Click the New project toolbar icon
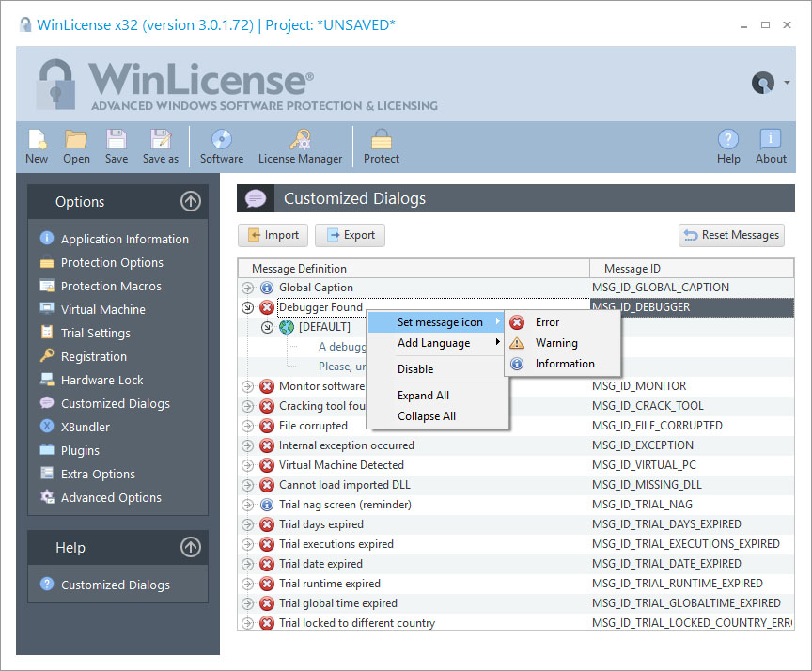Image resolution: width=812 pixels, height=671 pixels. coord(37,147)
